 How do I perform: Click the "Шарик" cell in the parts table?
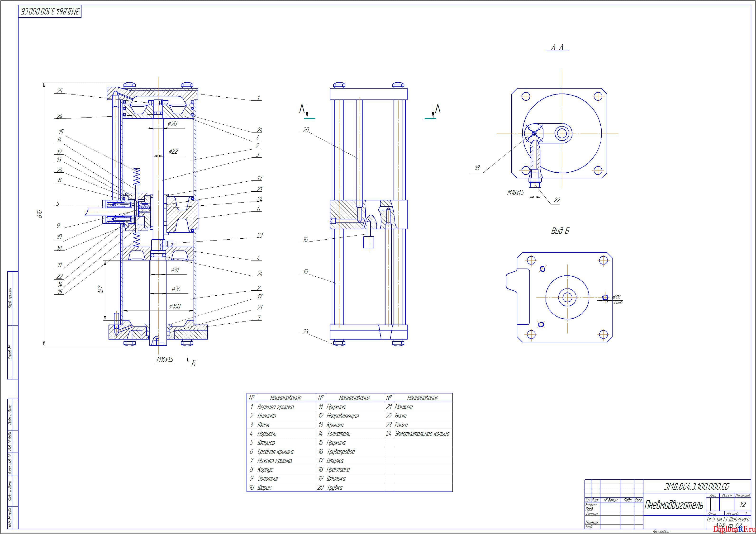coord(264,487)
